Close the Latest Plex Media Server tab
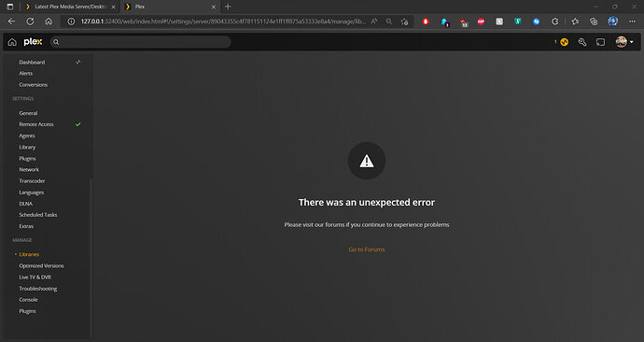 pyautogui.click(x=113, y=7)
